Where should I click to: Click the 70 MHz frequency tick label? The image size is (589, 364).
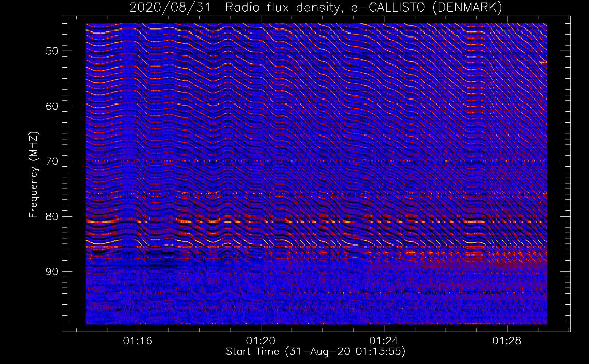[52, 161]
